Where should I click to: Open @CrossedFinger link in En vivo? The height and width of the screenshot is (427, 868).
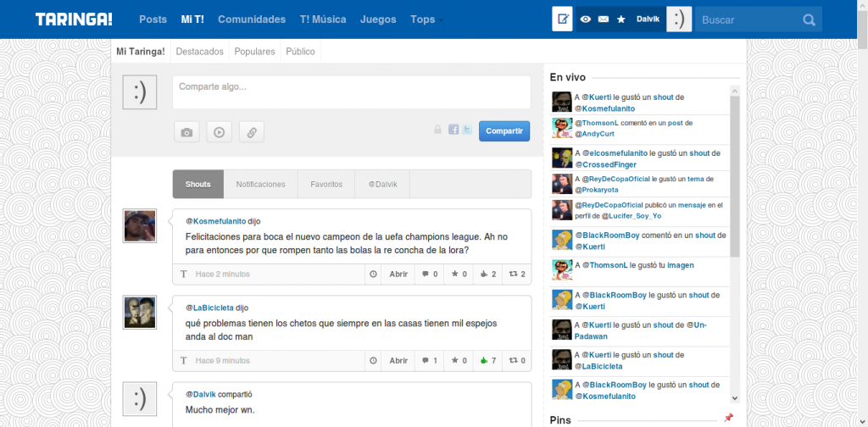(605, 164)
